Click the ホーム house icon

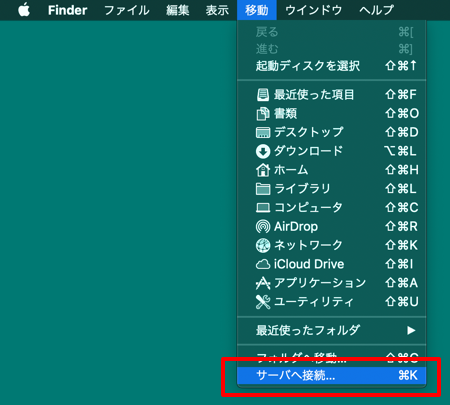263,170
